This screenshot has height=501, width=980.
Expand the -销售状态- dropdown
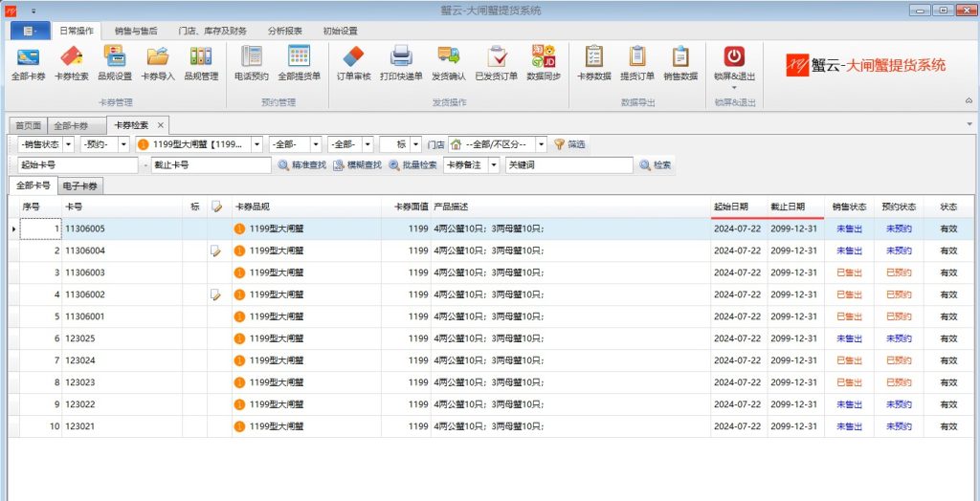point(68,145)
